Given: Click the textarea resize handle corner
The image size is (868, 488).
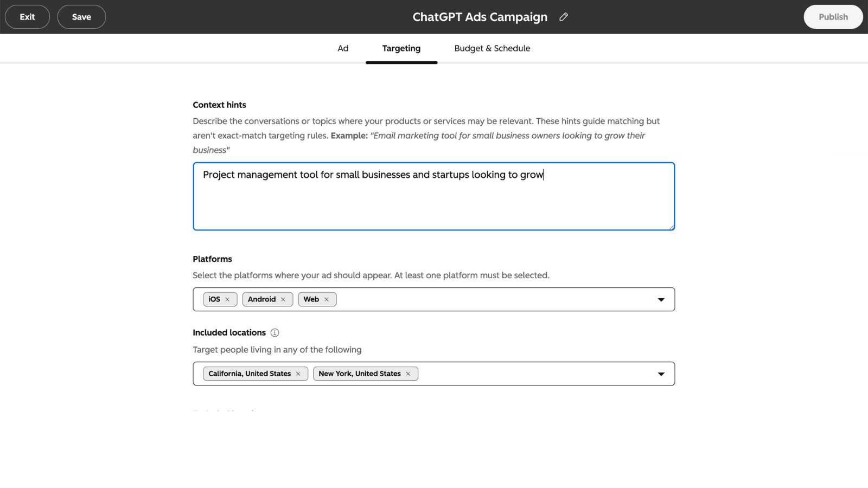Looking at the screenshot, I should [x=672, y=227].
